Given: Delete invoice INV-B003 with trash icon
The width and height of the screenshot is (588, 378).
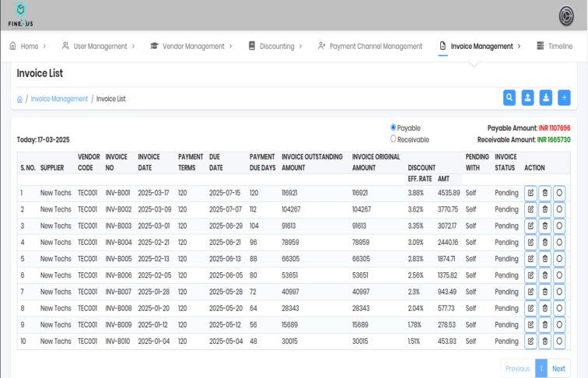Looking at the screenshot, I should tap(544, 226).
